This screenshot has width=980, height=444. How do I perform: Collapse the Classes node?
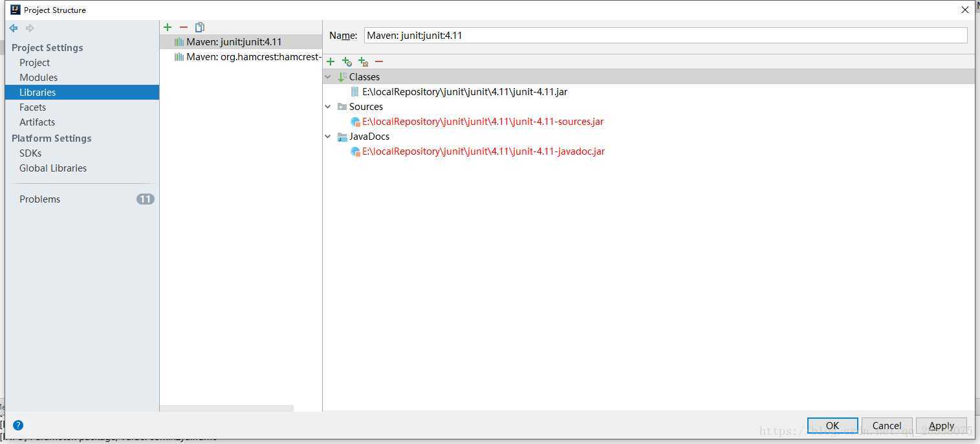(328, 77)
